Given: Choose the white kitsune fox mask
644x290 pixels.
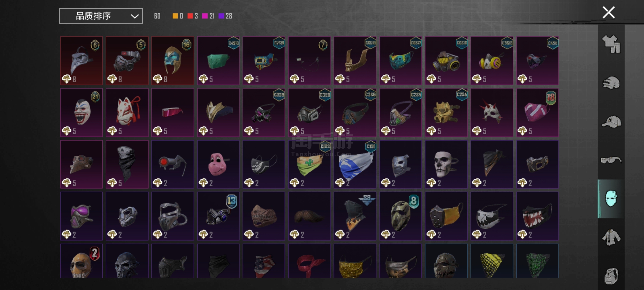Looking at the screenshot, I should click(x=127, y=112).
